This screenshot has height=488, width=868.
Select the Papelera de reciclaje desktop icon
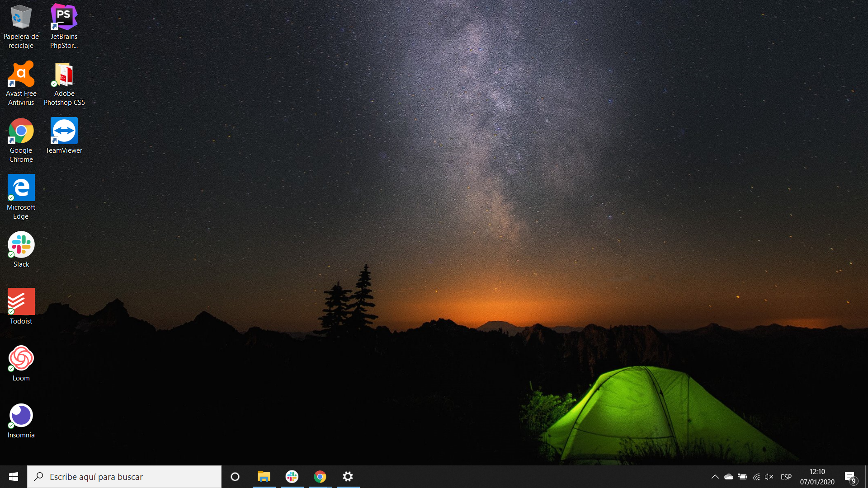coord(21,27)
